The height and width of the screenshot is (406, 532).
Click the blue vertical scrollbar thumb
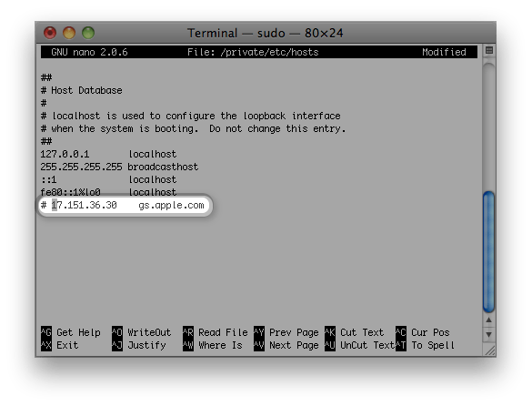[x=488, y=252]
